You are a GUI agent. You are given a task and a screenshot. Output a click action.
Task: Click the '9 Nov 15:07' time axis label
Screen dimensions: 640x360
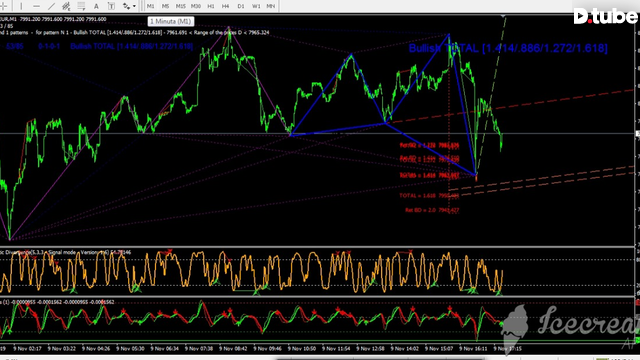[x=439, y=349]
